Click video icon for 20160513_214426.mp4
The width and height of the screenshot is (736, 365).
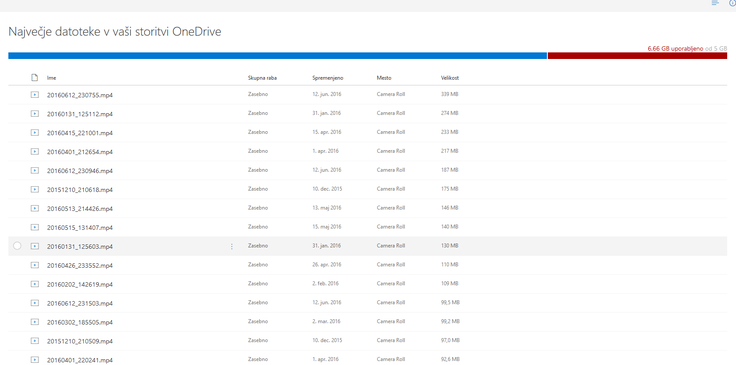[x=34, y=208]
